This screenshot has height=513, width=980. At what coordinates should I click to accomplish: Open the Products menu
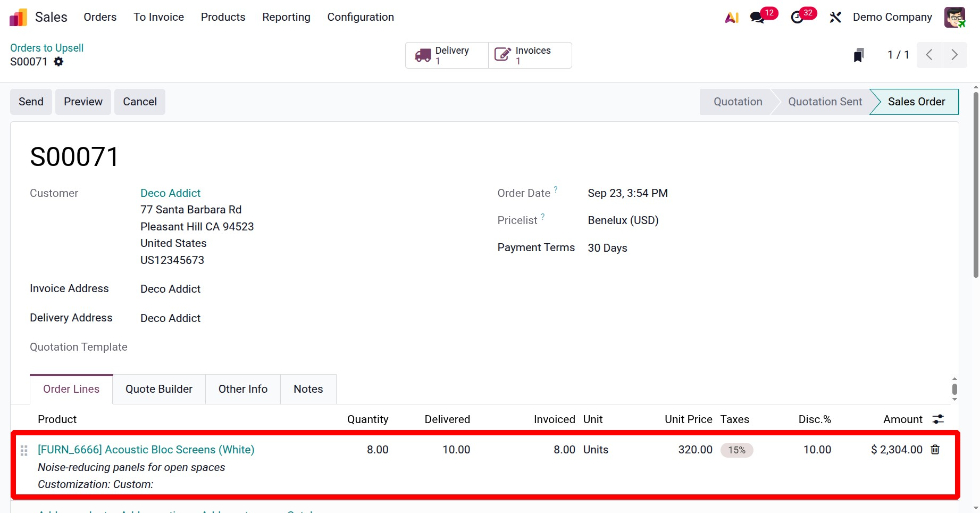(x=223, y=17)
